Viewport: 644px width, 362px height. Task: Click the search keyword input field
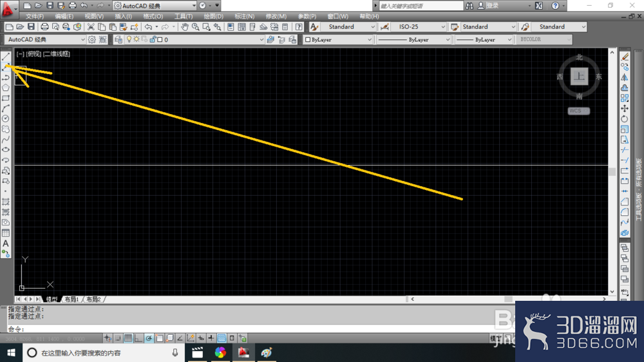tap(421, 6)
